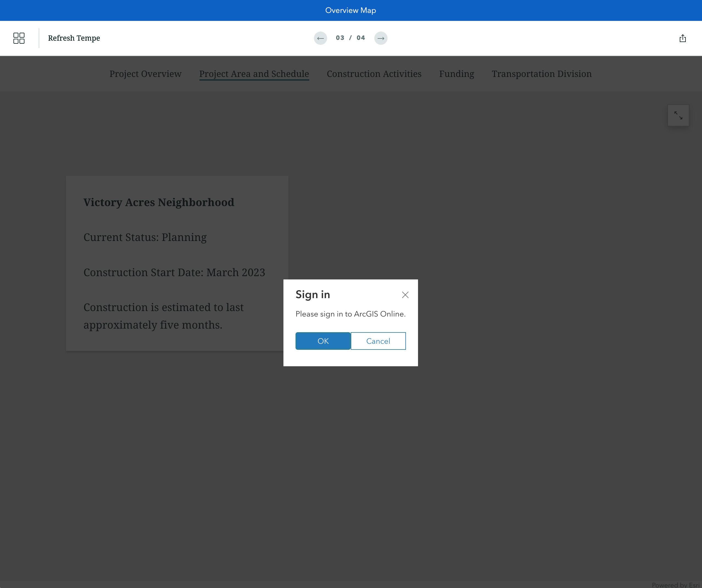Image resolution: width=702 pixels, height=588 pixels.
Task: Cancel the ArcGIS Online sign-in prompt
Action: [378, 341]
